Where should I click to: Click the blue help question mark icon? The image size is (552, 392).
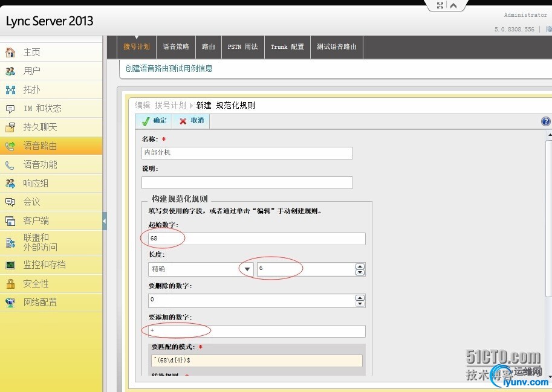coord(546,121)
